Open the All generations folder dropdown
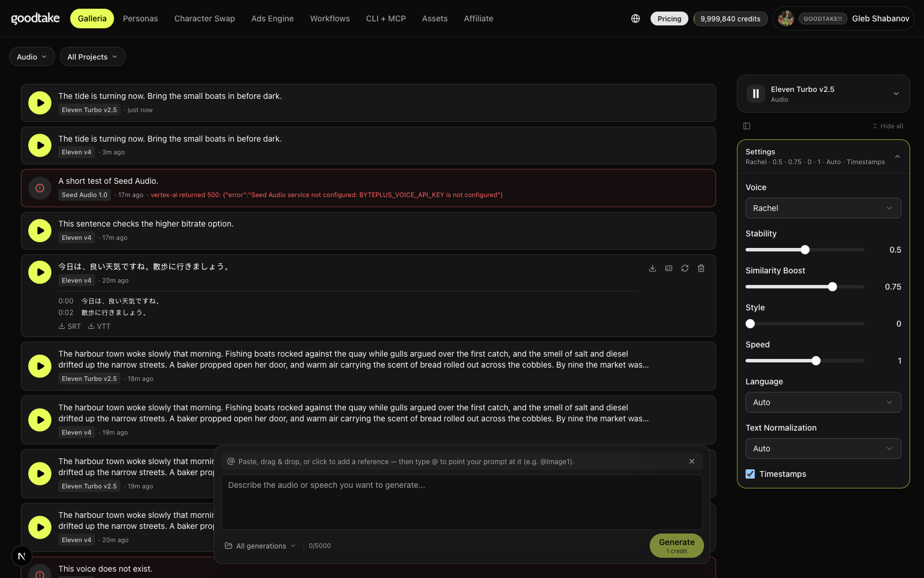This screenshot has width=924, height=578. click(260, 546)
